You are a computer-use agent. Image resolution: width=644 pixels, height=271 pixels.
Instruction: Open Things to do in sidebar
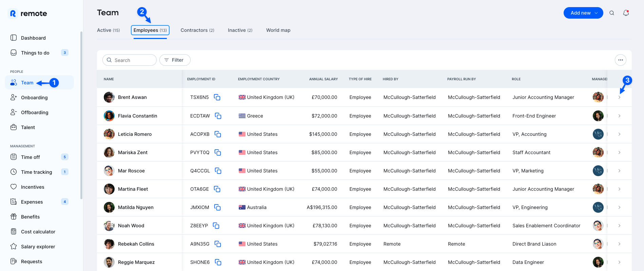[x=35, y=53]
